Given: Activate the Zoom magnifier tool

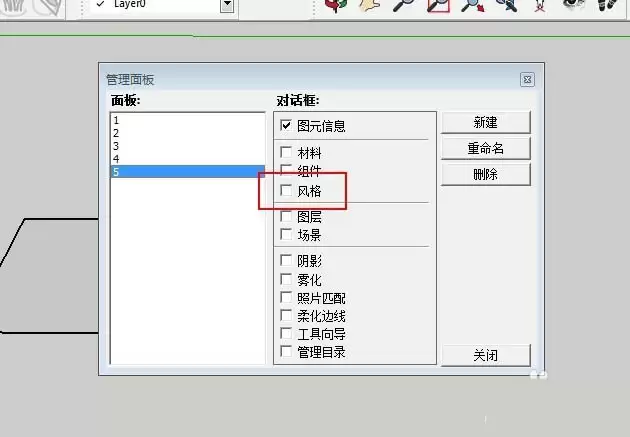Looking at the screenshot, I should click(403, 5).
